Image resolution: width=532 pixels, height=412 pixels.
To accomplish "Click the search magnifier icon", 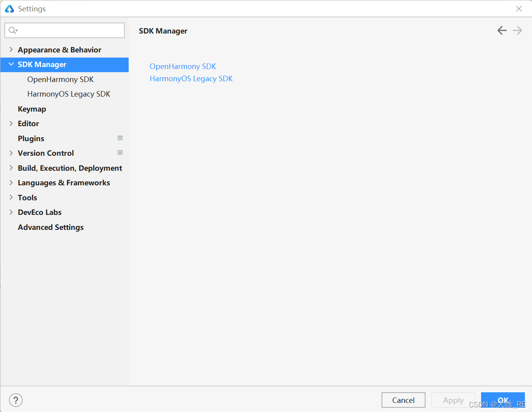I will pyautogui.click(x=13, y=30).
